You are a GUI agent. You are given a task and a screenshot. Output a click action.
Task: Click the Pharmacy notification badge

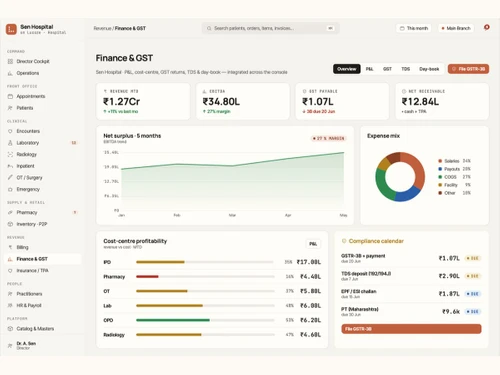click(75, 212)
